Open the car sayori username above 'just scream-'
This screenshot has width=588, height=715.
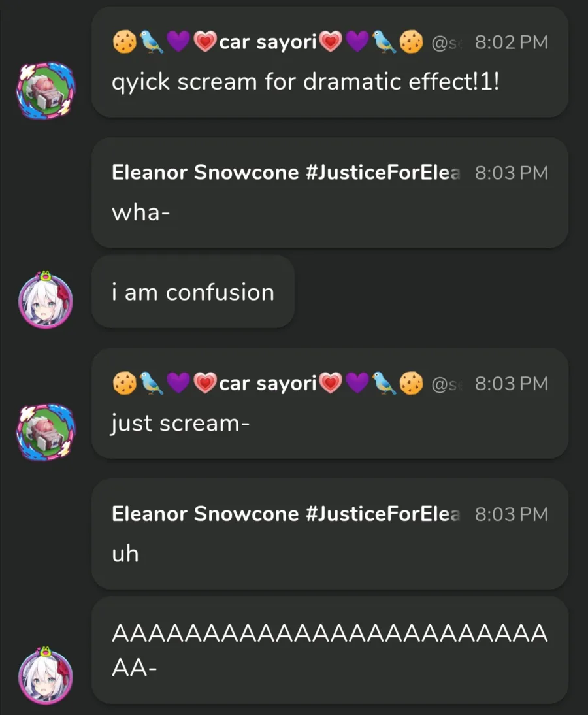click(268, 383)
